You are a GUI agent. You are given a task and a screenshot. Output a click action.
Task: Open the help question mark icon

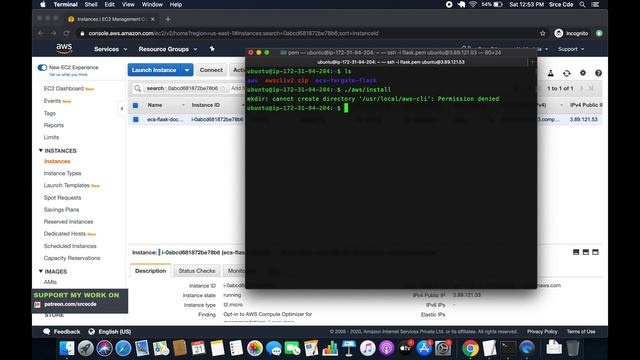pos(598,73)
